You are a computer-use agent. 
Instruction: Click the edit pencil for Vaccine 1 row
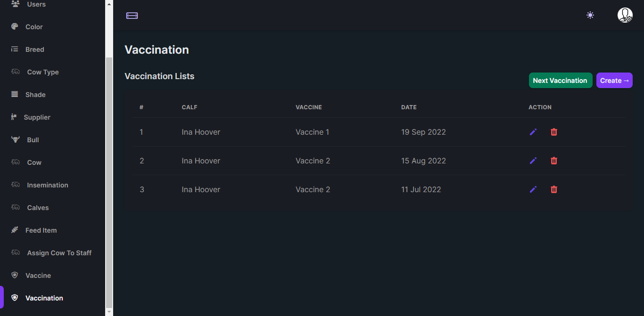[533, 132]
